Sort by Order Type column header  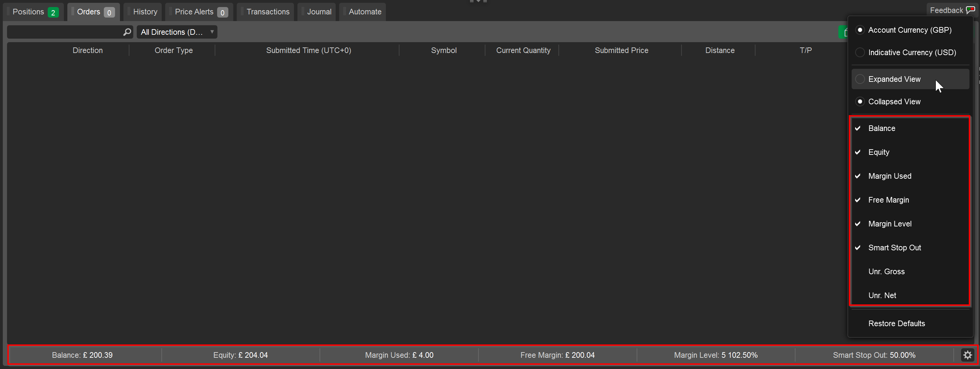pos(174,50)
